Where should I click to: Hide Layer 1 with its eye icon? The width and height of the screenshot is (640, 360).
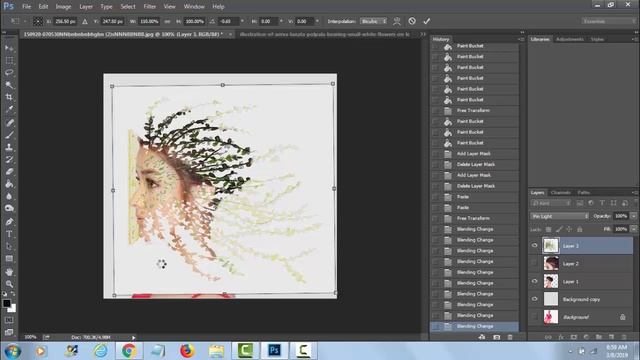click(x=534, y=281)
